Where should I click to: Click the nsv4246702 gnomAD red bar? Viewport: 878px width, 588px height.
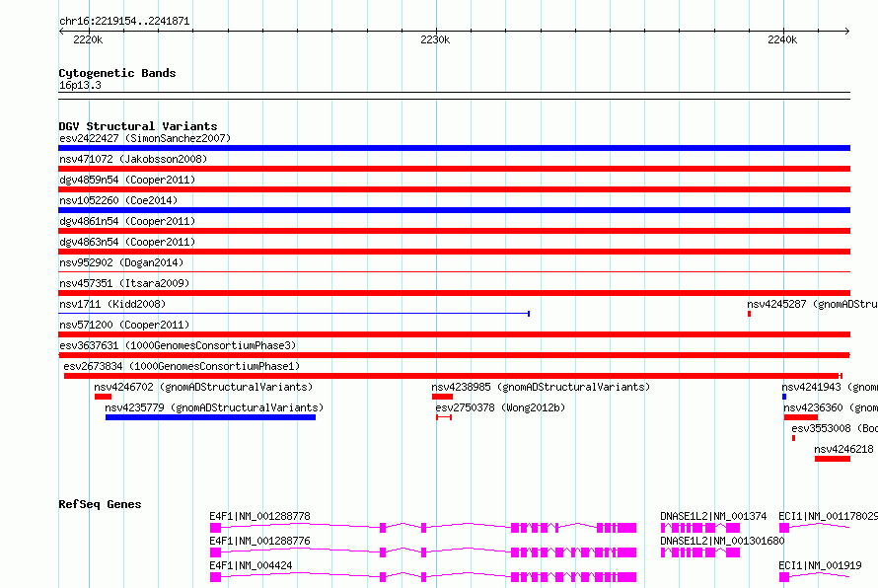point(103,397)
